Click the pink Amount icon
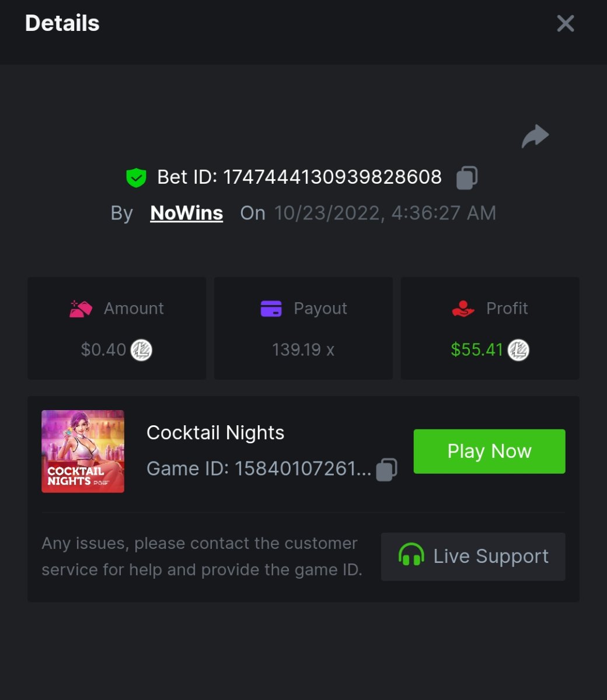Screen dimensions: 607x700 81,309
